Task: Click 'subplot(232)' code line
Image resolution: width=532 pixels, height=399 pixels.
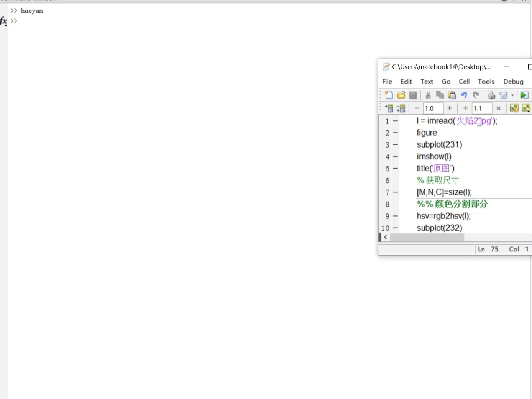Action: [439, 228]
